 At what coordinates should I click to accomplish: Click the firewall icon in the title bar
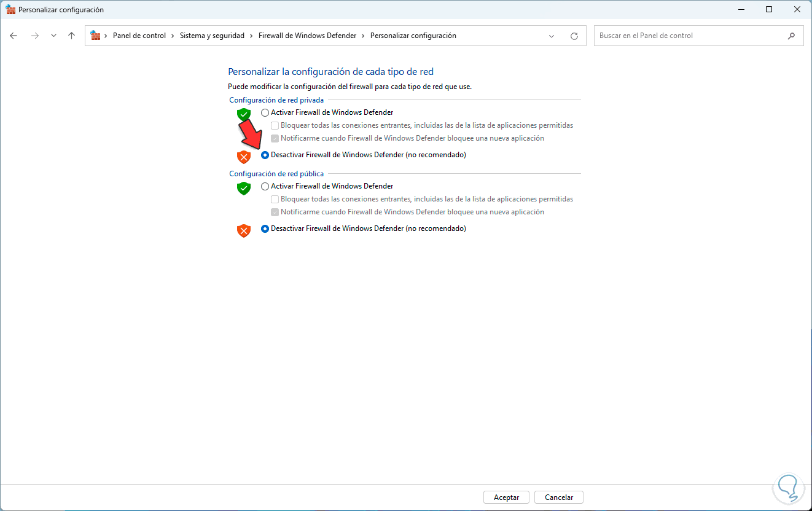(x=10, y=9)
